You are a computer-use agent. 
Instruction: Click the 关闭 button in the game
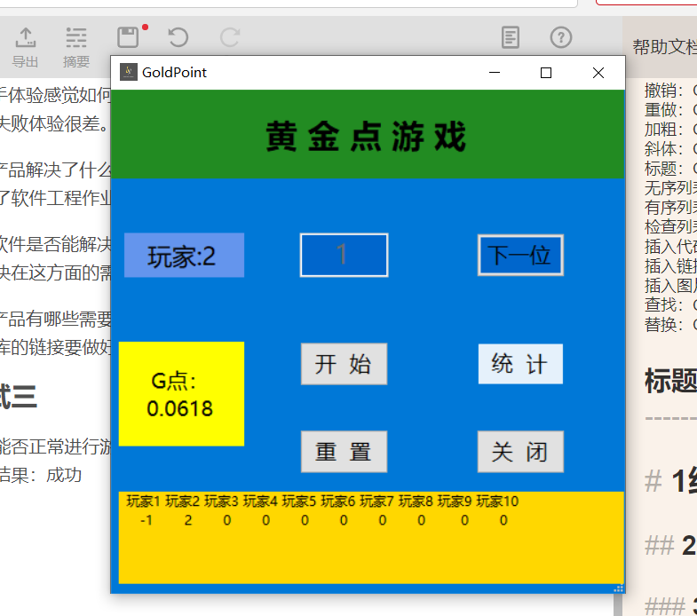(520, 452)
